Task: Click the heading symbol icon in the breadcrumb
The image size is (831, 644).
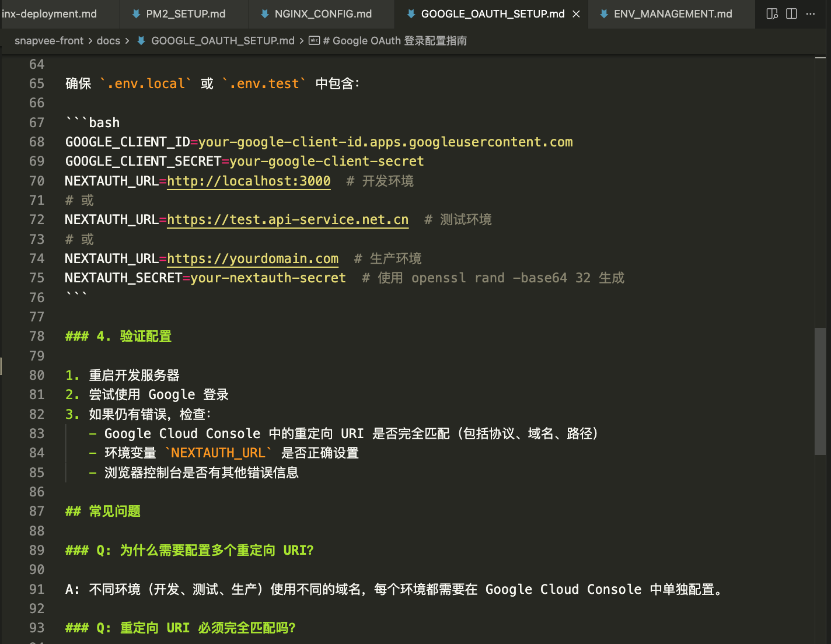Action: (x=314, y=41)
